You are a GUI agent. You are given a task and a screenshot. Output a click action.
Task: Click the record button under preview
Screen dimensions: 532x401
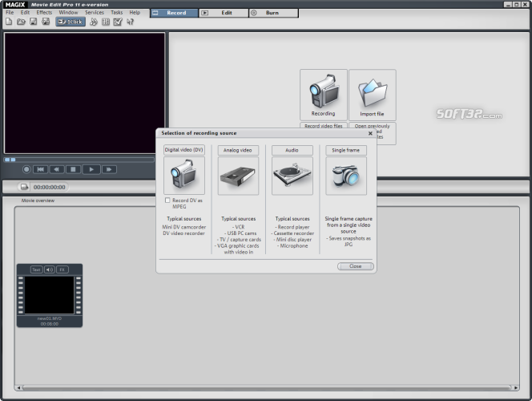point(26,169)
